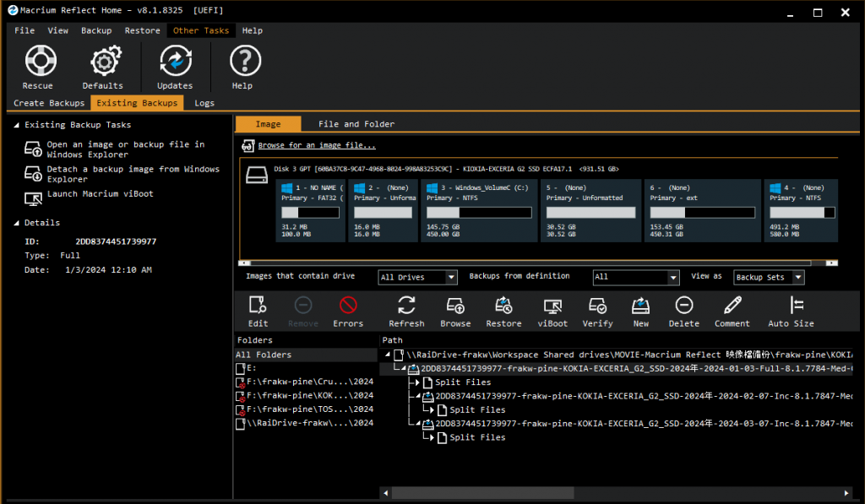The width and height of the screenshot is (865, 504).
Task: Click Browse for an image file link
Action: click(317, 145)
